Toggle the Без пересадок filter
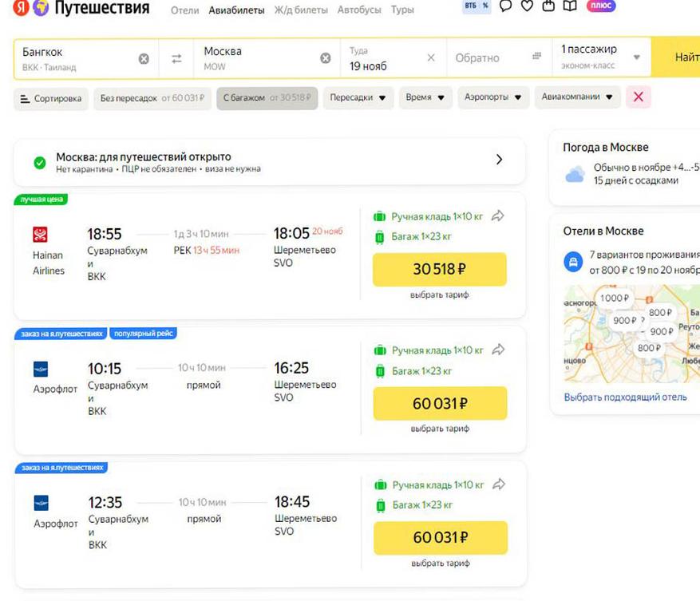700x601 pixels. tap(152, 98)
